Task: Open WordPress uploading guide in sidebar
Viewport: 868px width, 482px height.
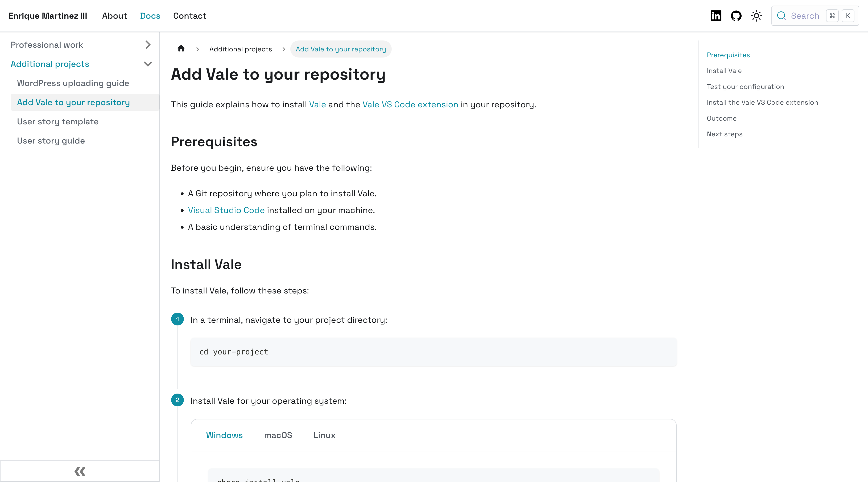Action: [x=73, y=83]
